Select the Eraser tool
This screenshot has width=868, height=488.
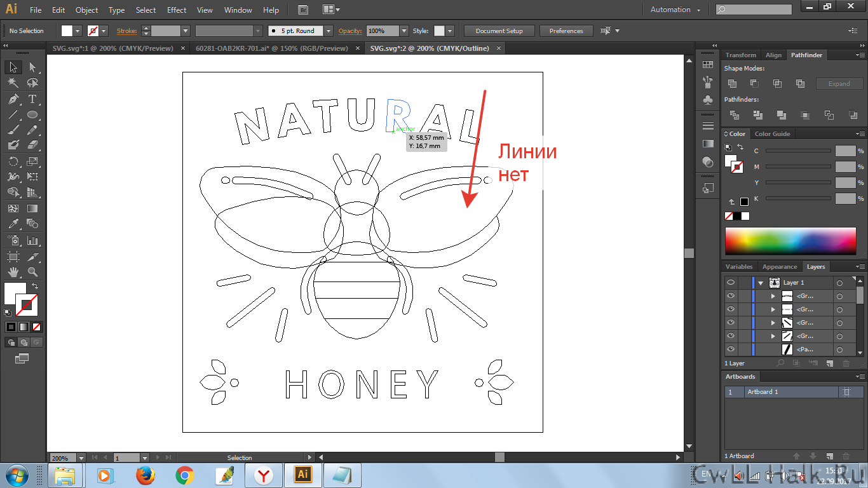point(32,146)
